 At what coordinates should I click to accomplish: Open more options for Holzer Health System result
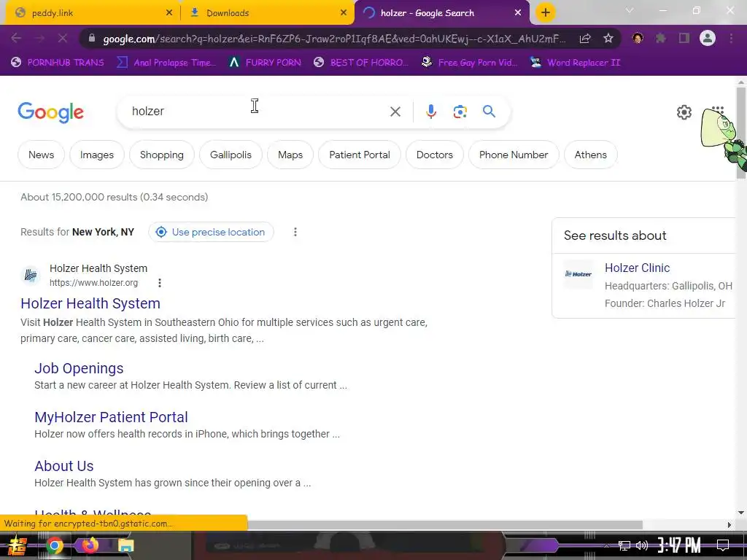160,283
